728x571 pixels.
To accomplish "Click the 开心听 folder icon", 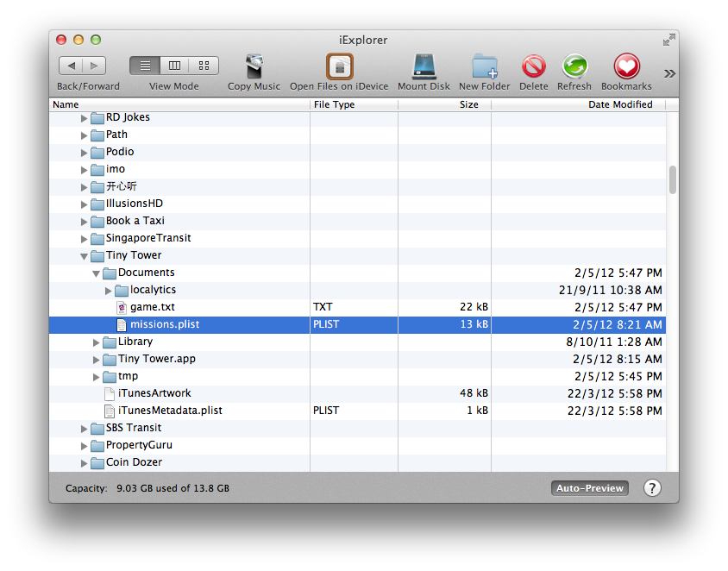I will click(x=97, y=187).
